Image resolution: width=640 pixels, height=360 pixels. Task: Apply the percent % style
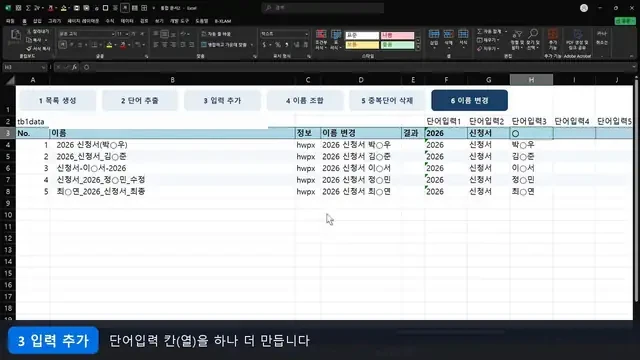[x=278, y=45]
